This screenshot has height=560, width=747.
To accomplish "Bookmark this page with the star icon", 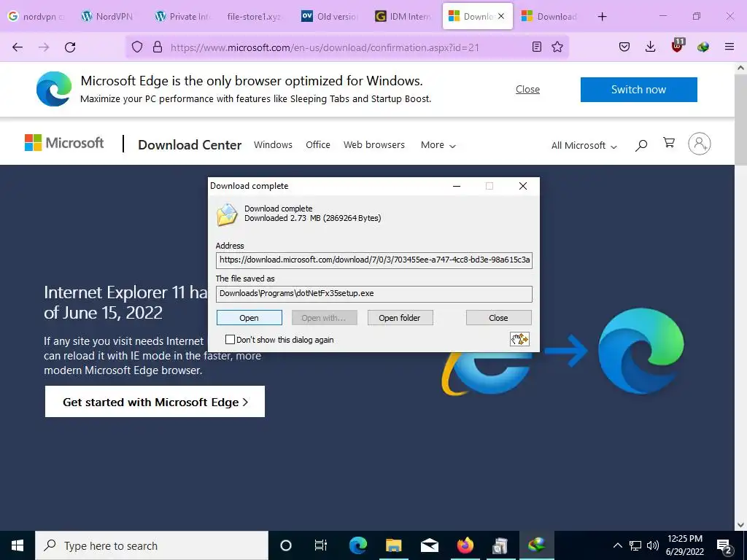I will point(557,47).
